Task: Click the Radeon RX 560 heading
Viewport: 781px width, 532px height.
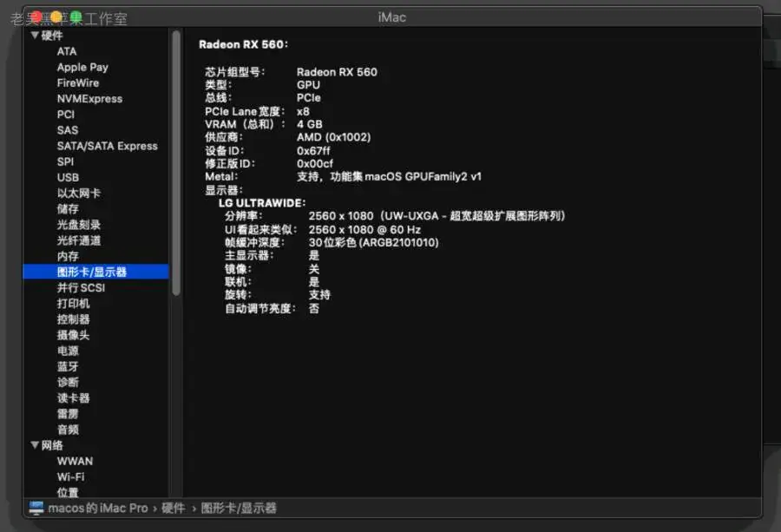Action: [x=244, y=44]
